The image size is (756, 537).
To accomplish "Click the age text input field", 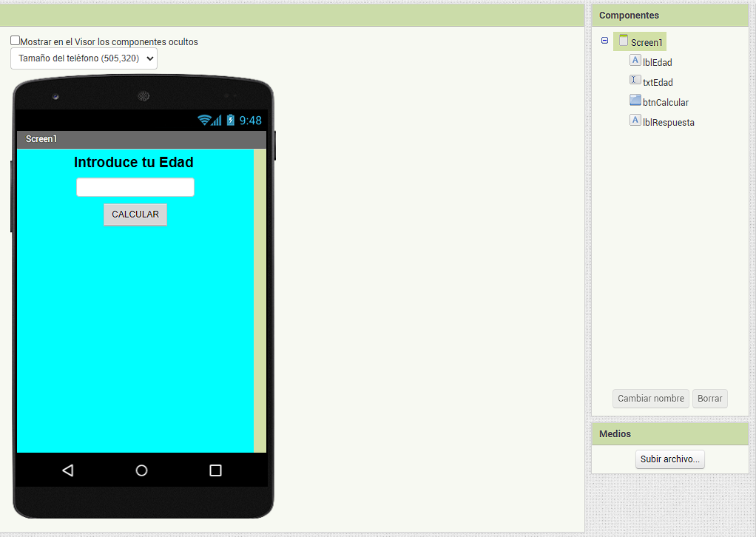I will click(x=135, y=187).
